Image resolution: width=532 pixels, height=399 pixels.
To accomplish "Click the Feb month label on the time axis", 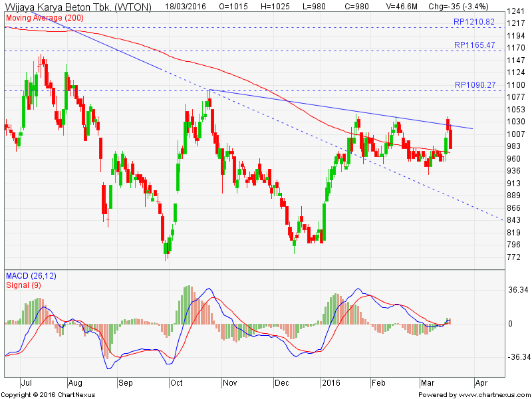I will point(378,383).
